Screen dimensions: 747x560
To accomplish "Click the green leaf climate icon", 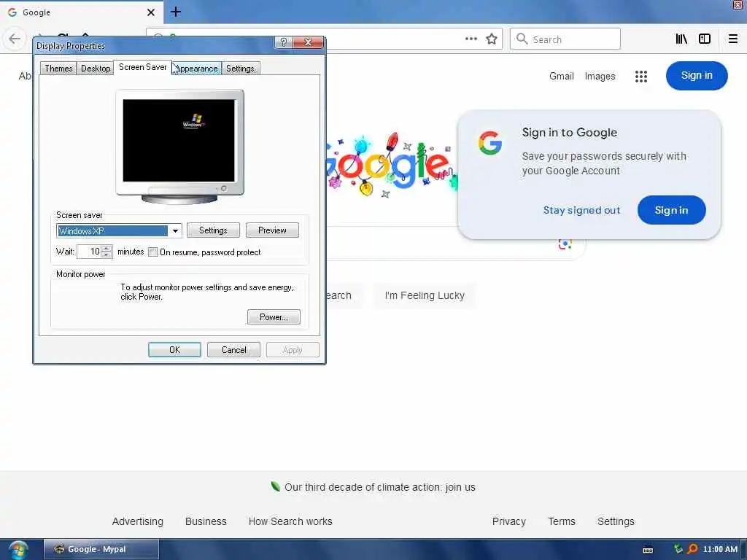I will click(x=275, y=486).
